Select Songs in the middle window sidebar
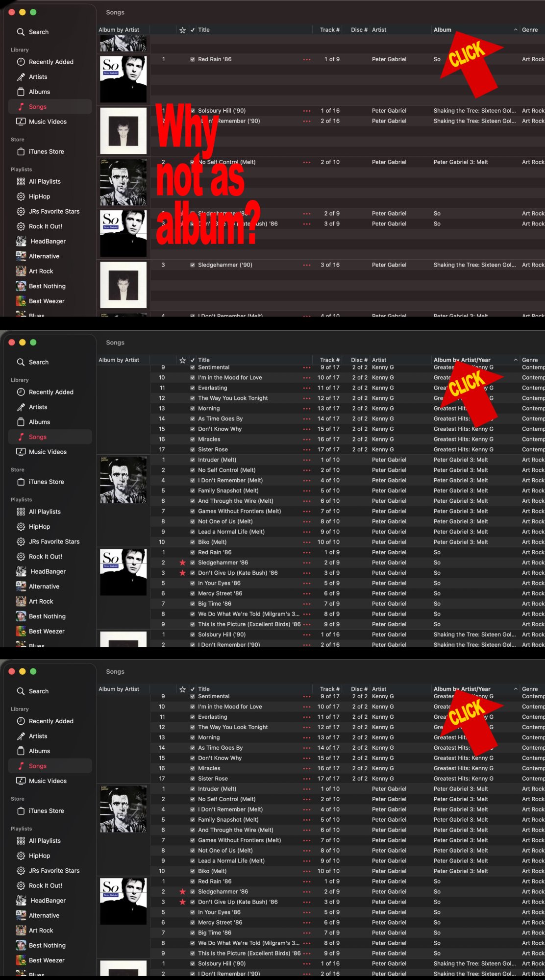545x980 pixels. (50, 437)
